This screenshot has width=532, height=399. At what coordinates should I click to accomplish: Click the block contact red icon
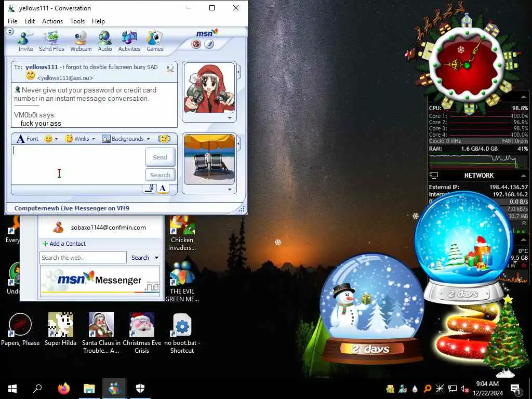pyautogui.click(x=196, y=44)
